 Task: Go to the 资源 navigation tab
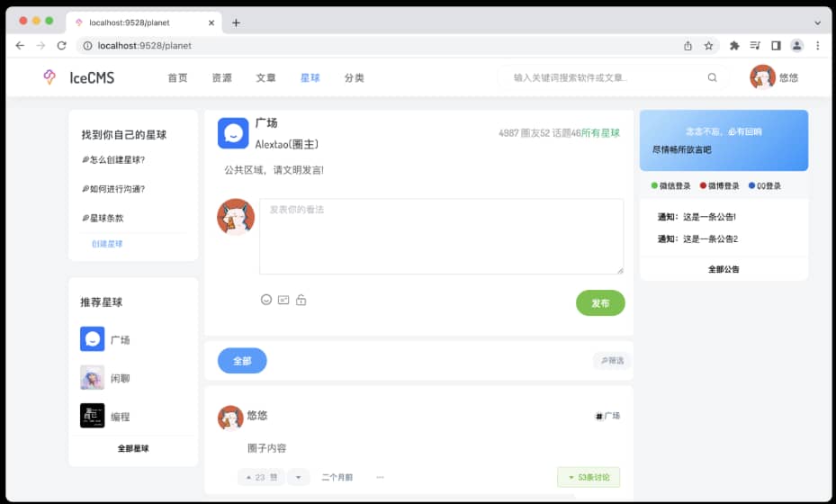click(221, 78)
